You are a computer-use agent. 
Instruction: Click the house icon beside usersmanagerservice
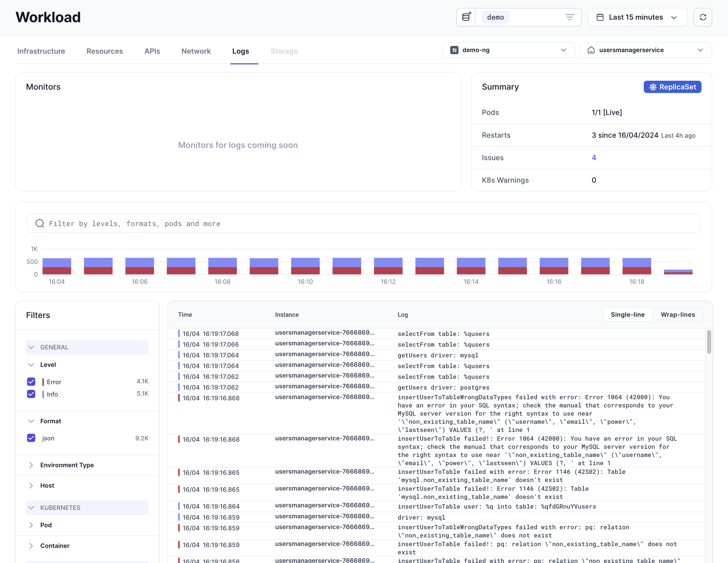click(591, 50)
